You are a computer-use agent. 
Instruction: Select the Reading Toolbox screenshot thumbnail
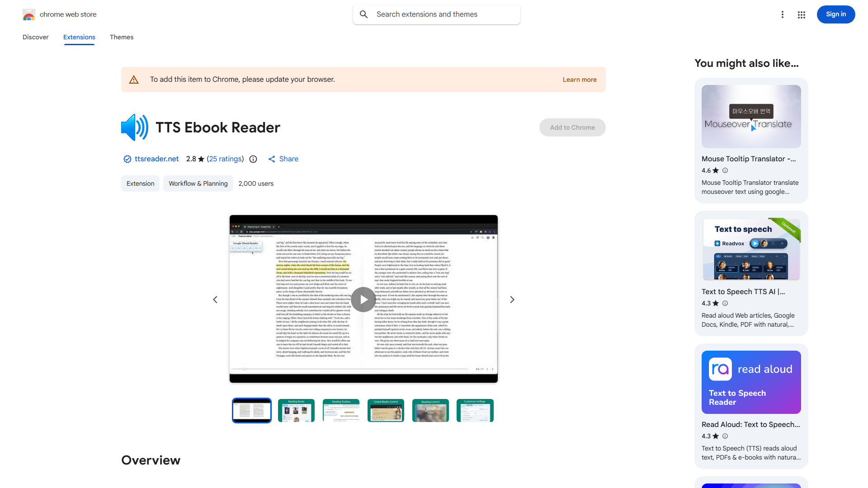pyautogui.click(x=341, y=410)
